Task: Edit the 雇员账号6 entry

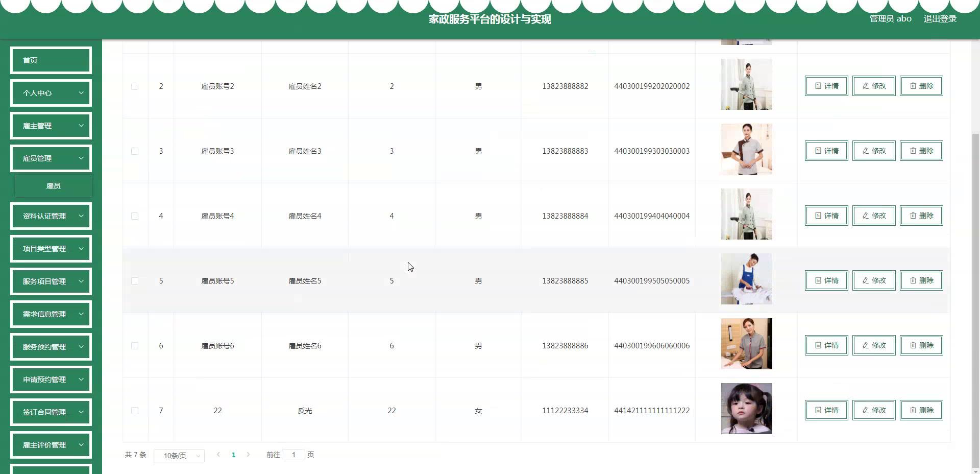Action: click(874, 345)
